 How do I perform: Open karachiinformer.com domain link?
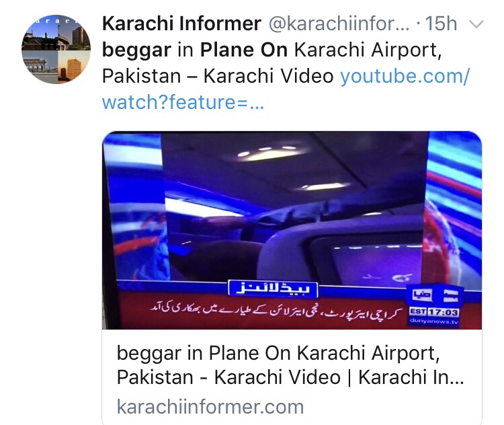(x=210, y=407)
